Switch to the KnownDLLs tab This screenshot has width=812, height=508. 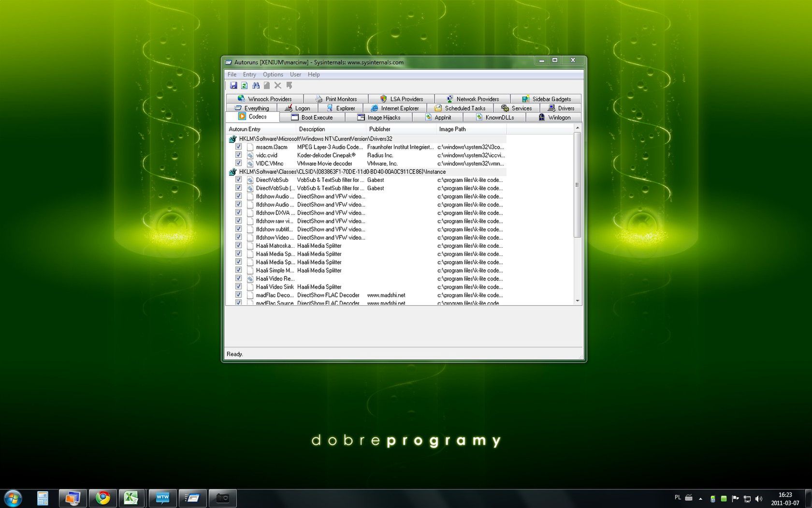(494, 117)
